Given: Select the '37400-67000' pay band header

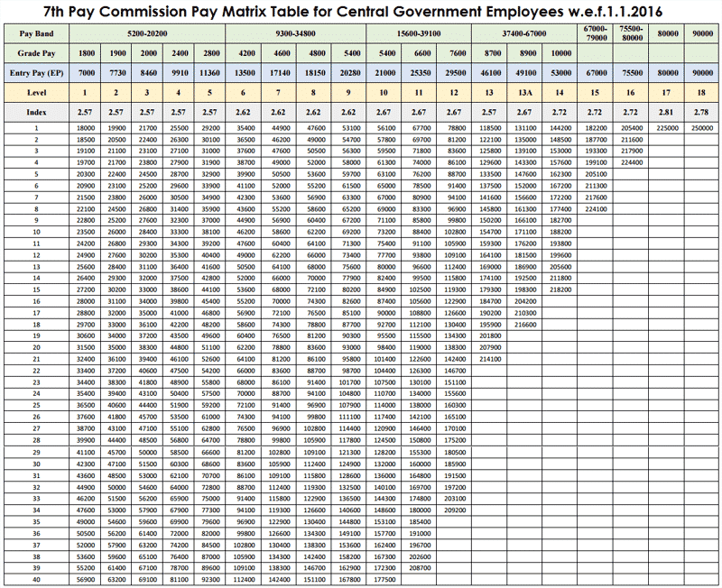Looking at the screenshot, I should [524, 33].
